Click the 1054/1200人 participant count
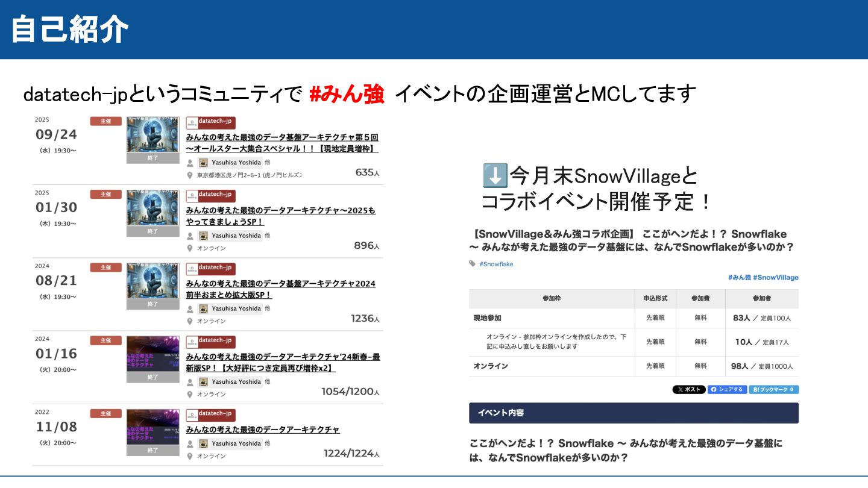The width and height of the screenshot is (868, 488). point(351,392)
